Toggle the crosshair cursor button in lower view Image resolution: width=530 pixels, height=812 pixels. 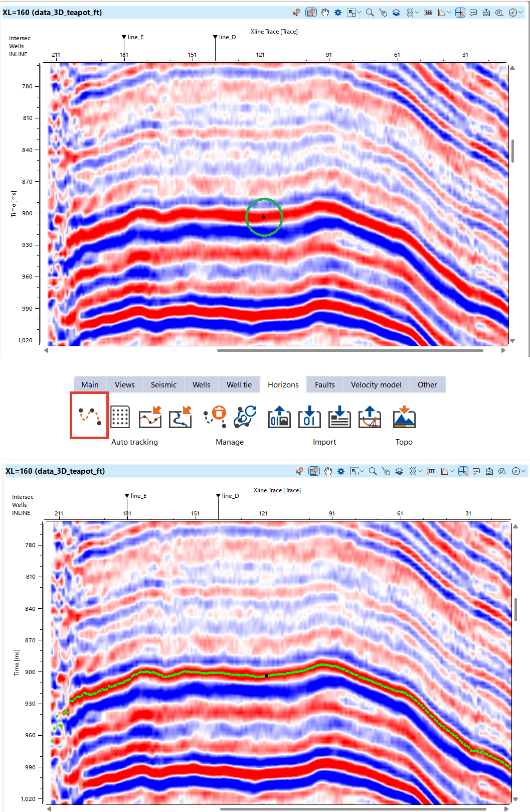[x=463, y=471]
